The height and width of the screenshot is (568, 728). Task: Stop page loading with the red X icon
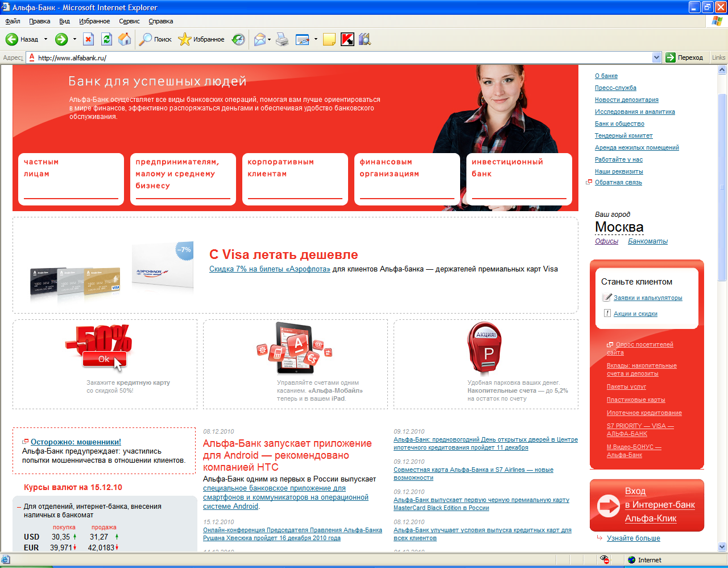(88, 39)
